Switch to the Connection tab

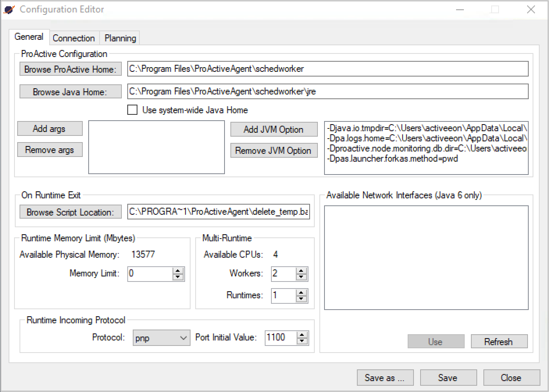coord(74,38)
